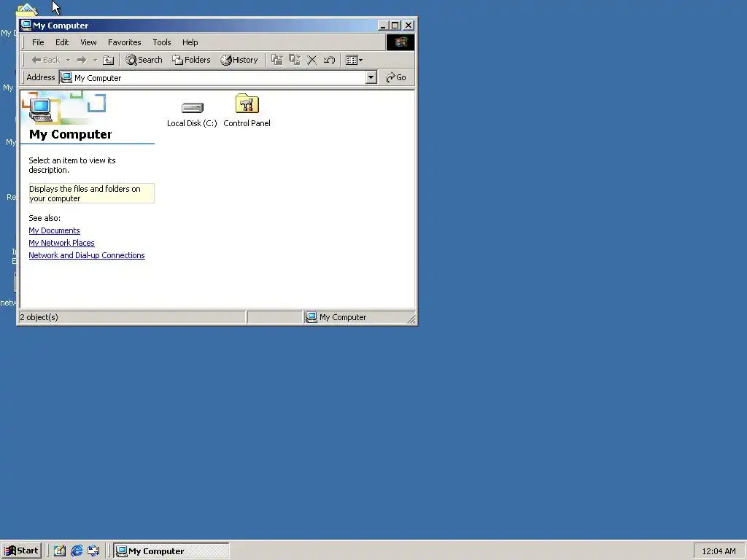This screenshot has height=560, width=747.
Task: Launch Internet Explorer from quick launch
Action: [76, 551]
